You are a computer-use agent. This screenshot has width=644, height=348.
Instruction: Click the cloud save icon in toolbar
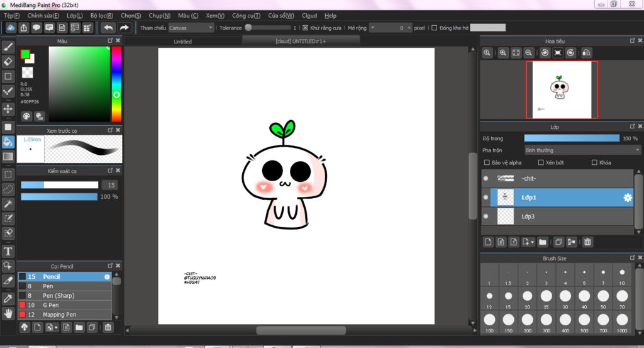[x=11, y=28]
